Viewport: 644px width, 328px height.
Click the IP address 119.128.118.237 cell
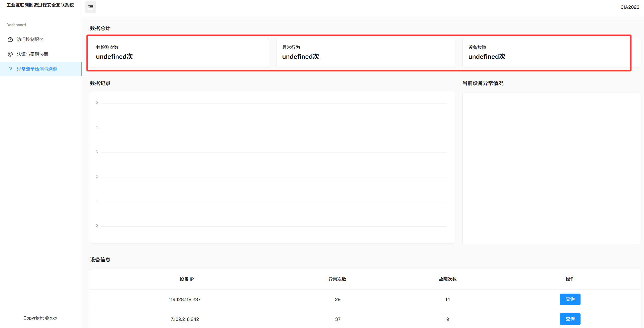[x=185, y=299]
